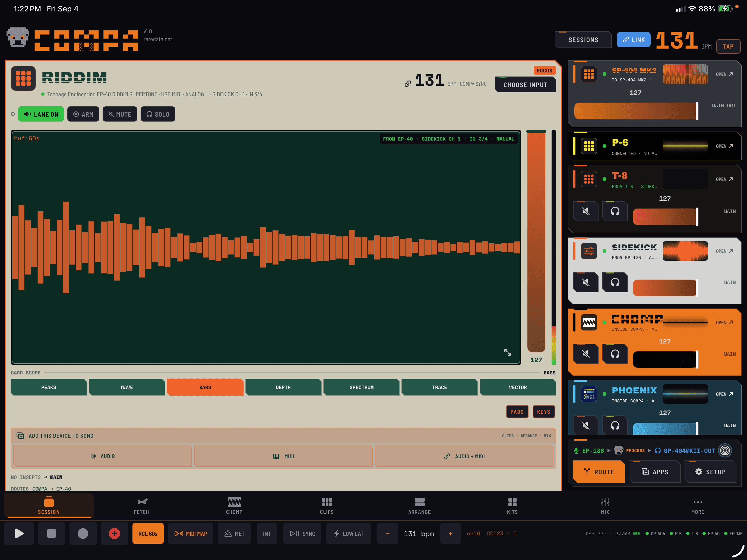This screenshot has height=560, width=747.
Task: Open the RIDDIM device pad-grid icon
Action: pos(23,78)
